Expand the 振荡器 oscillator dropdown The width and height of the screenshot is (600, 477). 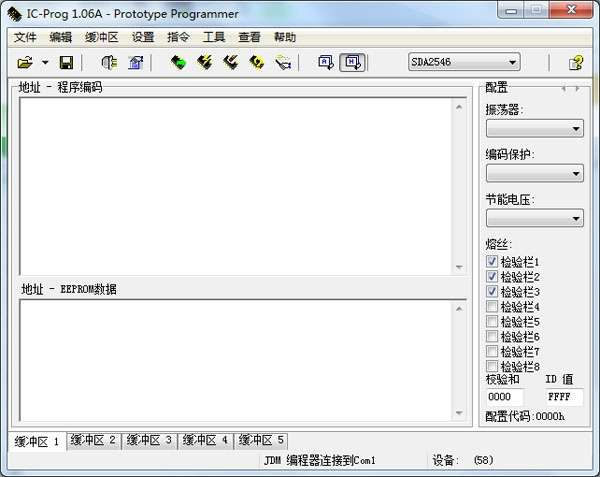pos(535,129)
